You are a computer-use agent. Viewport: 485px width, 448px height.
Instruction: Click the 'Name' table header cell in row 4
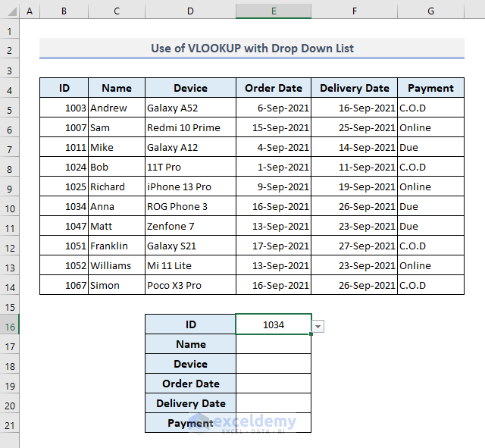[x=117, y=88]
